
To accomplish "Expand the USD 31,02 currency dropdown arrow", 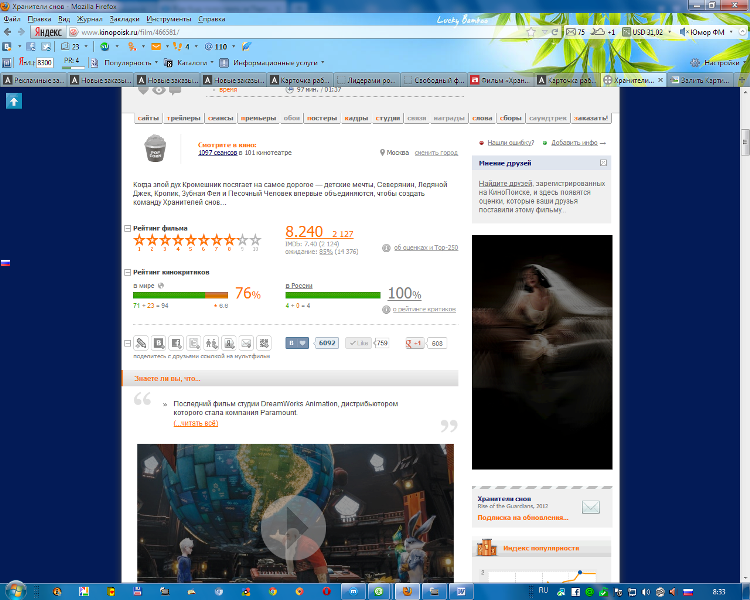I will [669, 32].
